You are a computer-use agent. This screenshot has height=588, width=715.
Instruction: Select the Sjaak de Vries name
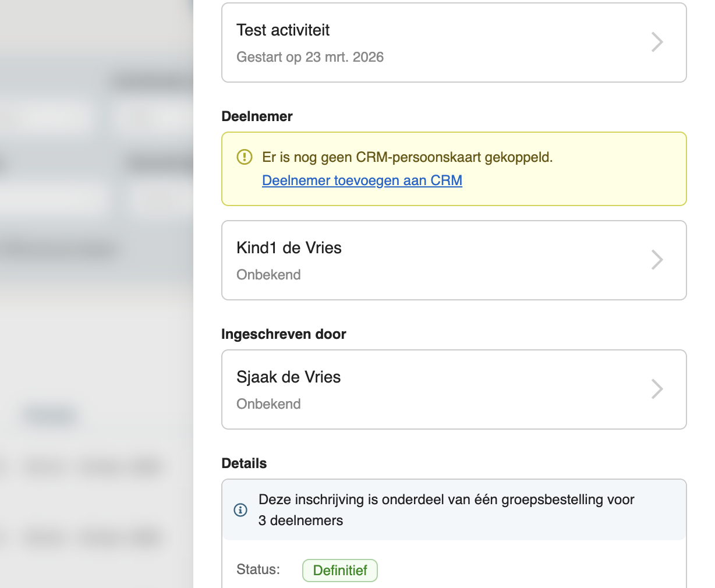pyautogui.click(x=288, y=377)
